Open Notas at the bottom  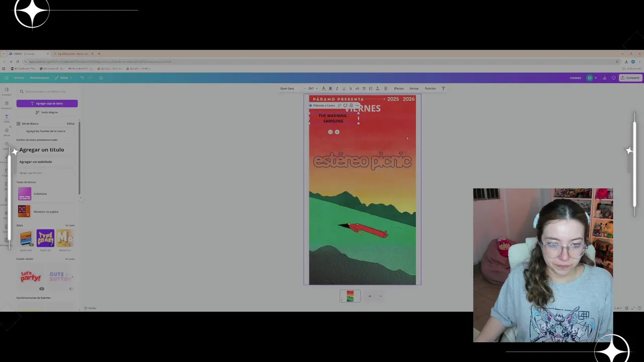tap(90, 308)
